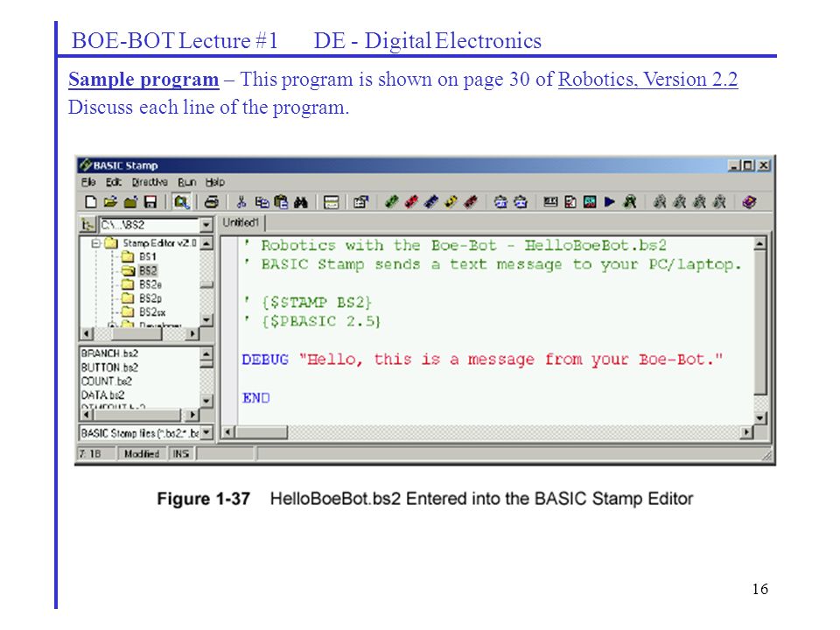Image resolution: width=840 pixels, height=630 pixels.
Task: Open the Help menu
Action: tap(215, 182)
